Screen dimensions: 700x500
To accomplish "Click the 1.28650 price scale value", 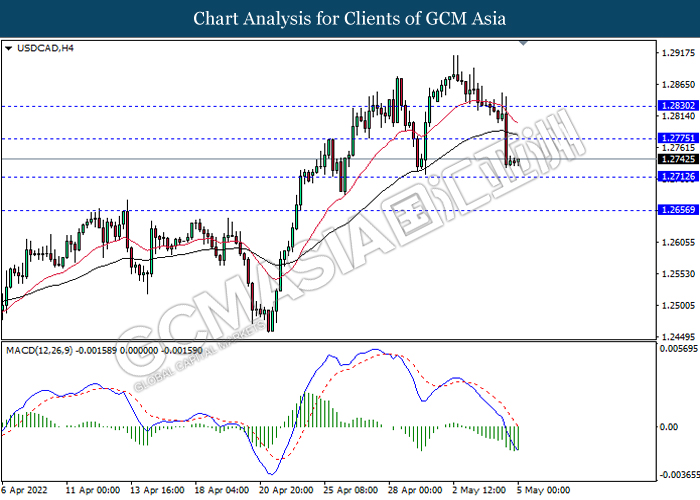I will tap(678, 84).
